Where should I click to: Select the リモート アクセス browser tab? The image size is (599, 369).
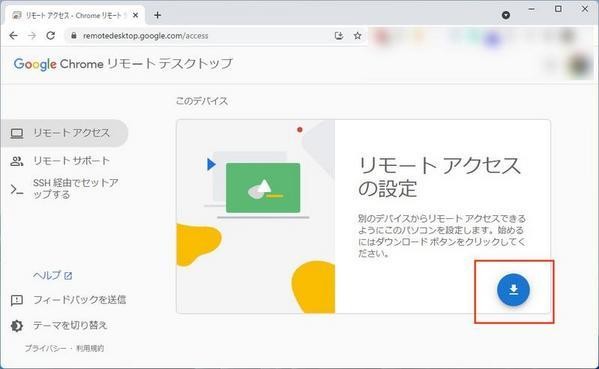(75, 15)
